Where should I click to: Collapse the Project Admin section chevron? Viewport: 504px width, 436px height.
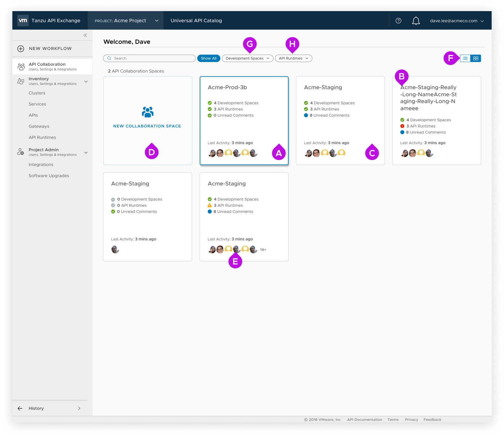point(86,152)
